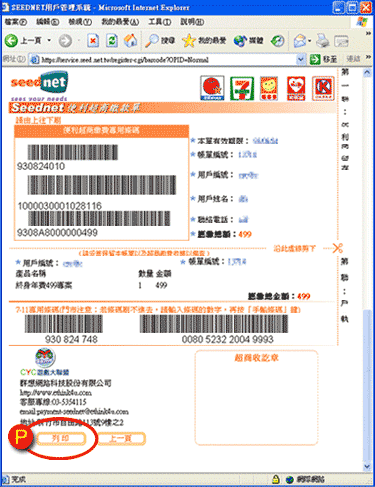This screenshot has width=375, height=487.
Task: Open Favorites star in toolbar
Action: [189, 41]
